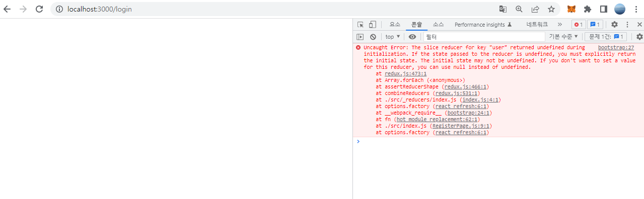The image size is (644, 199).
Task: Show more DevTools tabs chevron
Action: (x=559, y=25)
